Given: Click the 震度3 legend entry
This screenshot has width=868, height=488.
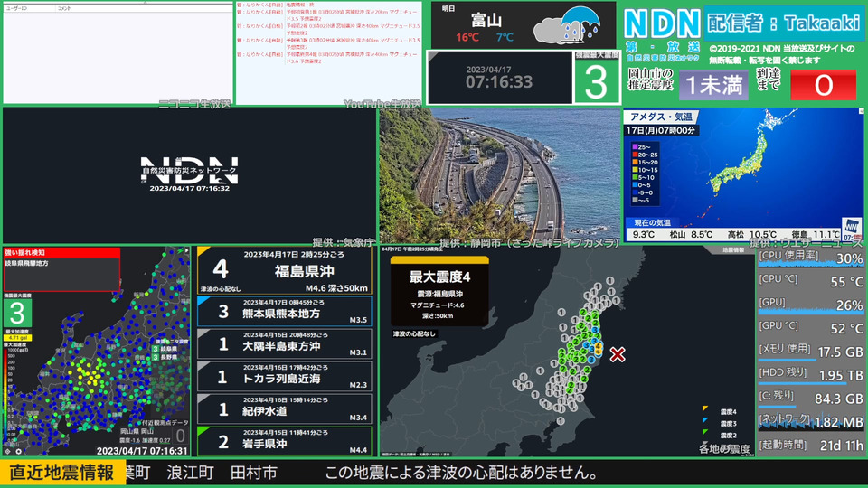Looking at the screenshot, I should [721, 423].
